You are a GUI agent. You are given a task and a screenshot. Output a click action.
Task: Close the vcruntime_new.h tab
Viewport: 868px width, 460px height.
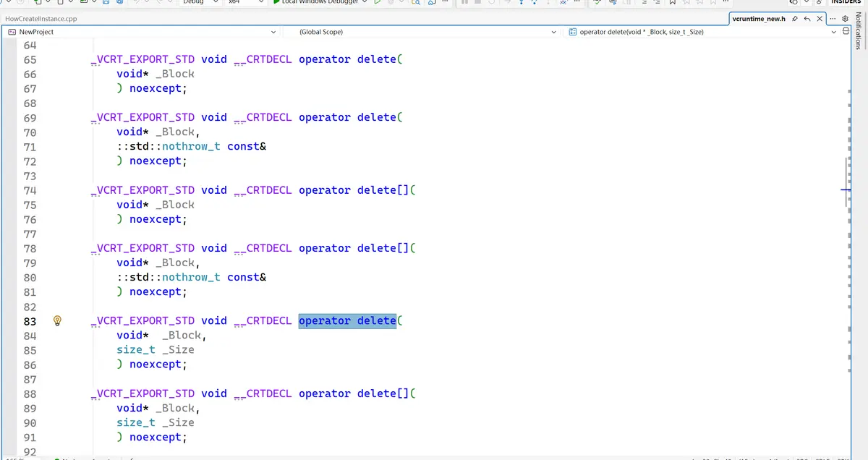click(x=820, y=18)
